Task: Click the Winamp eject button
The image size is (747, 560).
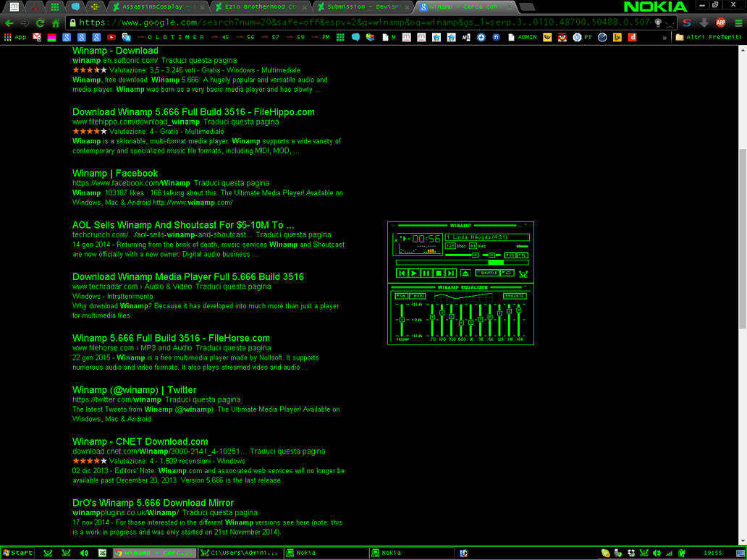Action: pos(466,273)
